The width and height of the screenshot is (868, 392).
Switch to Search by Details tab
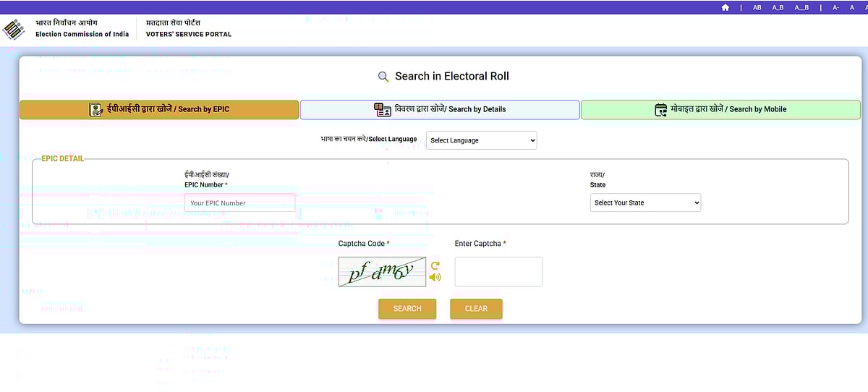(x=440, y=109)
